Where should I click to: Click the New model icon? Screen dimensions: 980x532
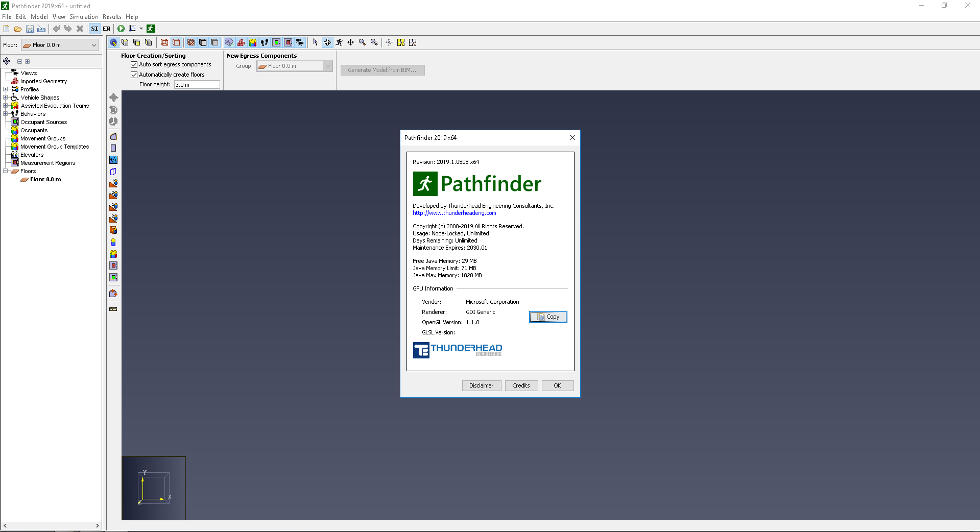(x=6, y=29)
